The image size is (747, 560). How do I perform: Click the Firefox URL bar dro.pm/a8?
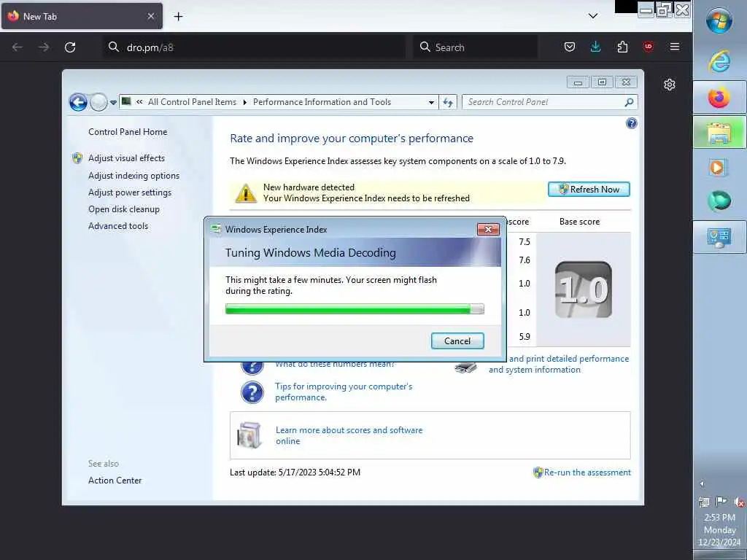[254, 47]
